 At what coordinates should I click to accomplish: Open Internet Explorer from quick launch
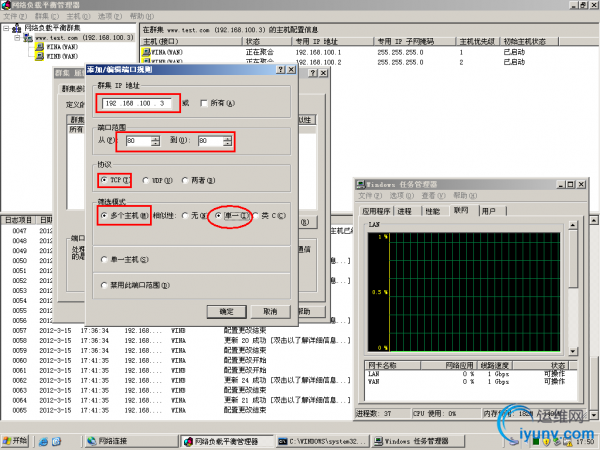[44, 441]
